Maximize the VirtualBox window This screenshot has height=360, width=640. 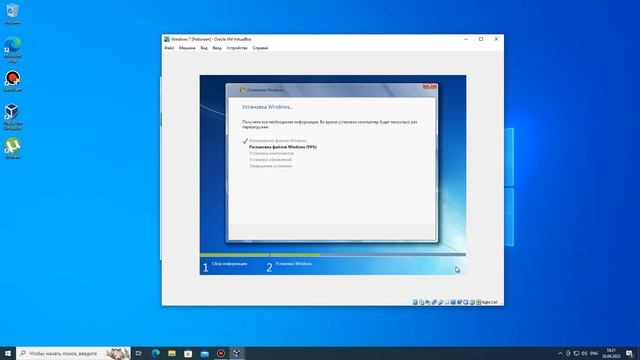[481, 39]
